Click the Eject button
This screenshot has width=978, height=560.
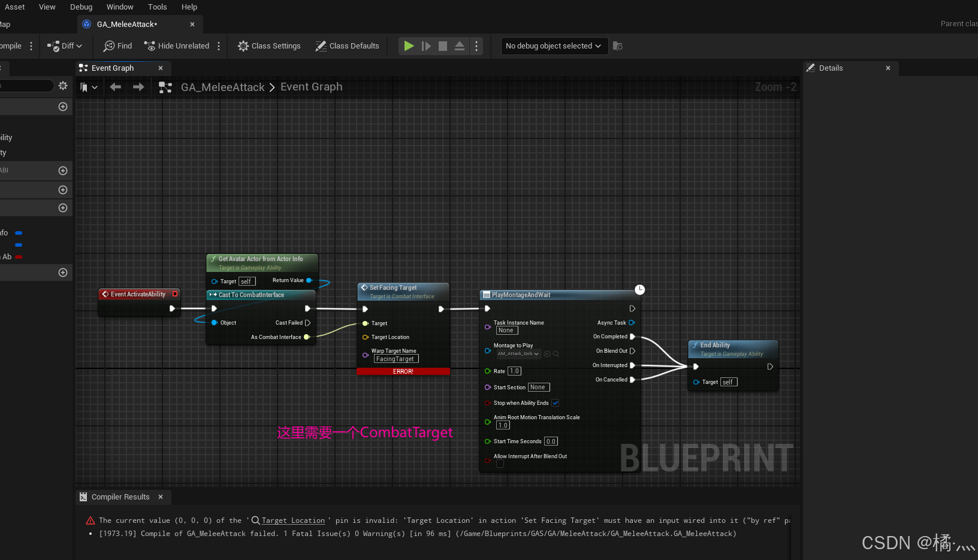[x=460, y=46]
